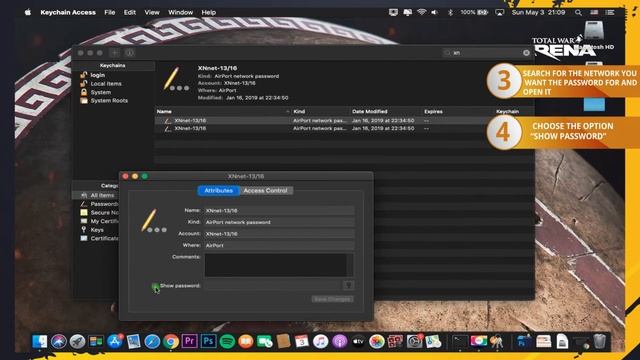Open Keychain Access icon in Dock
This screenshot has width=640, height=360.
coord(497,341)
